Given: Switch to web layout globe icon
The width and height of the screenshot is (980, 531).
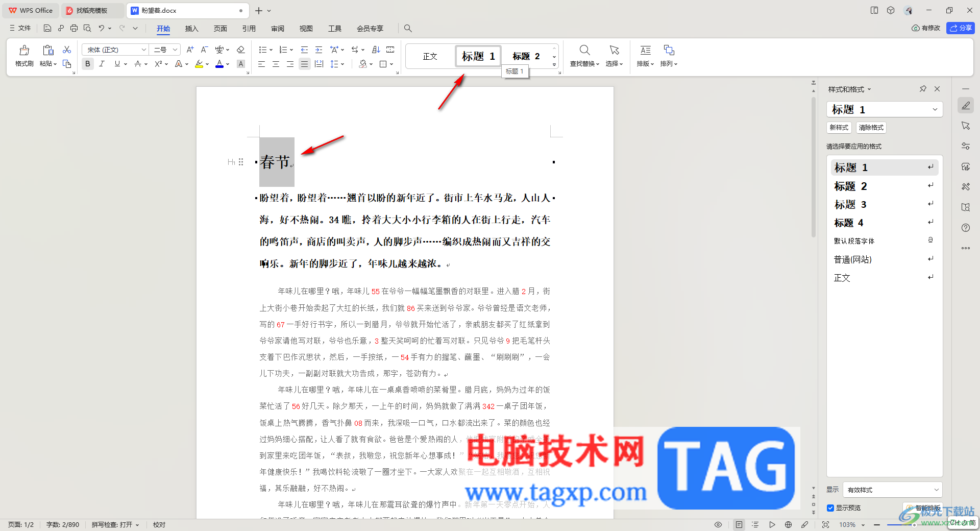Looking at the screenshot, I should pyautogui.click(x=788, y=524).
